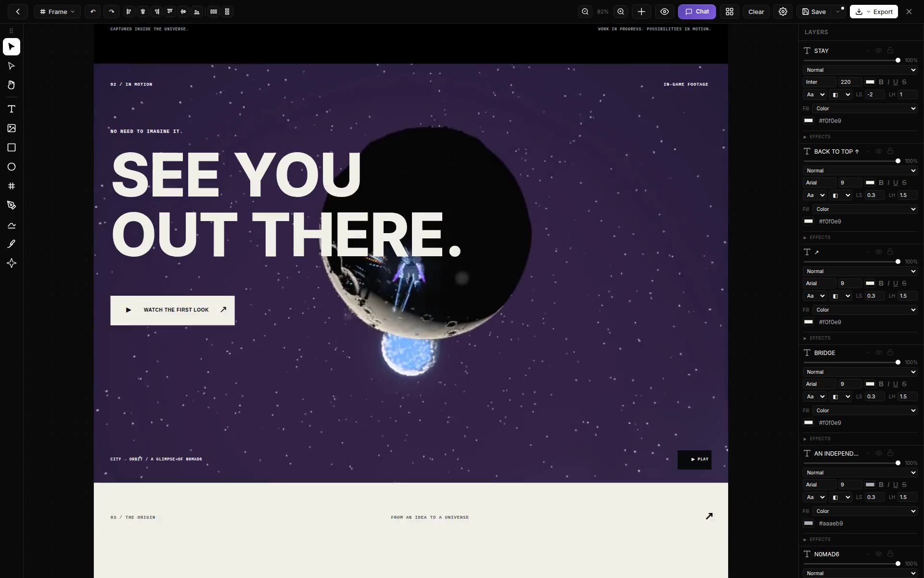Open the settings gear
924x578 pixels.
(x=783, y=12)
